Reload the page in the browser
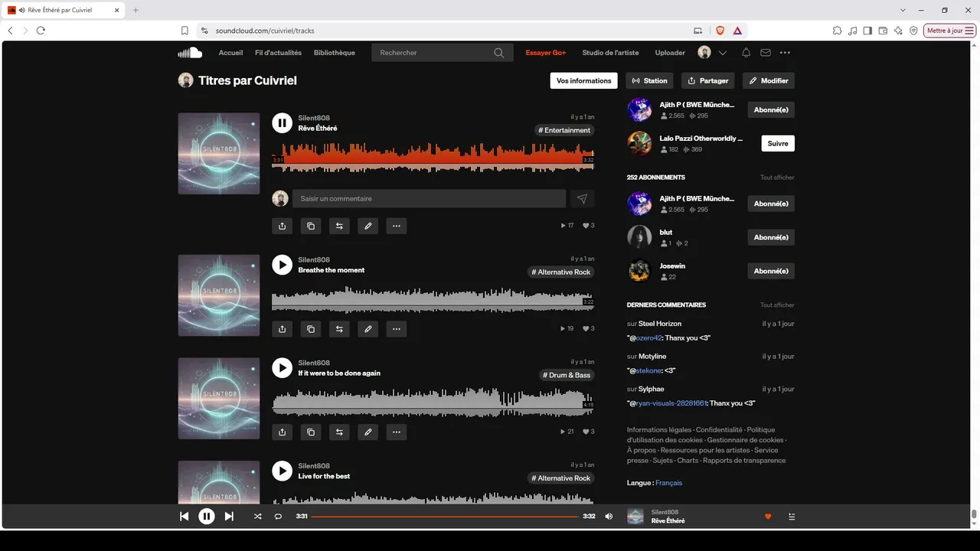The image size is (980, 551). (41, 31)
